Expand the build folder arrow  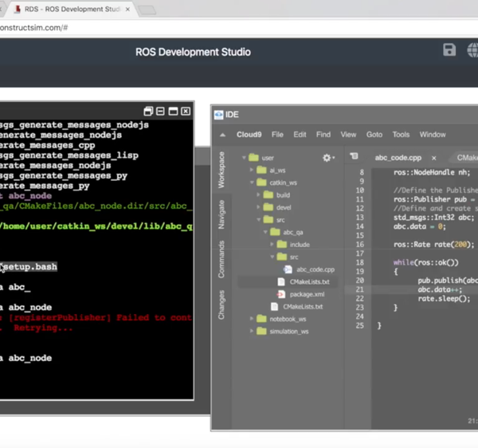click(258, 195)
